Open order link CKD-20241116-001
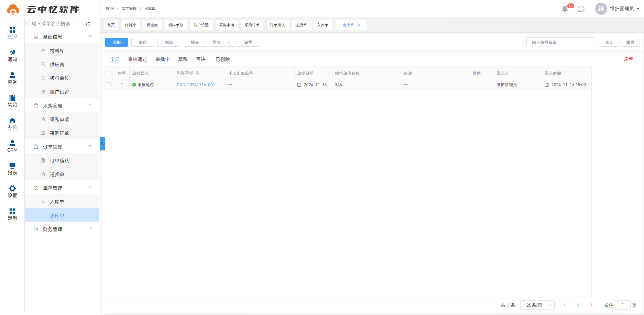Screen dimensions: 644x315 (196, 85)
